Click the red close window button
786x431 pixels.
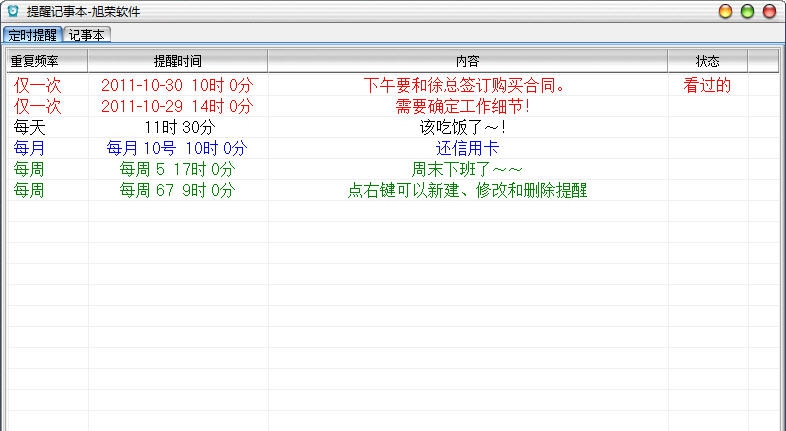coord(769,11)
